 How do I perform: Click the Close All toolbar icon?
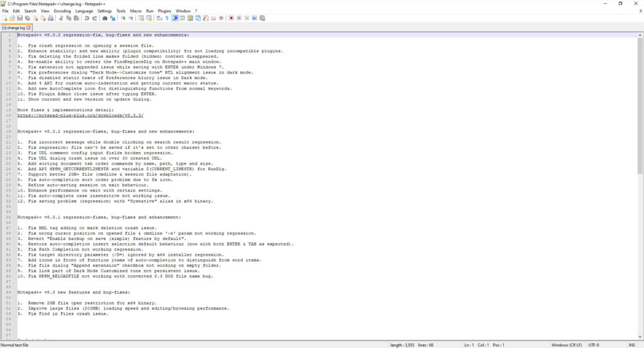pos(43,18)
